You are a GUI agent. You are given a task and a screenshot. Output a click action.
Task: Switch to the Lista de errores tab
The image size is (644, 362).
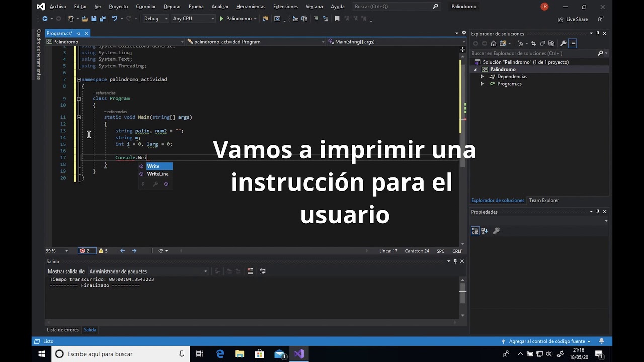(63, 330)
